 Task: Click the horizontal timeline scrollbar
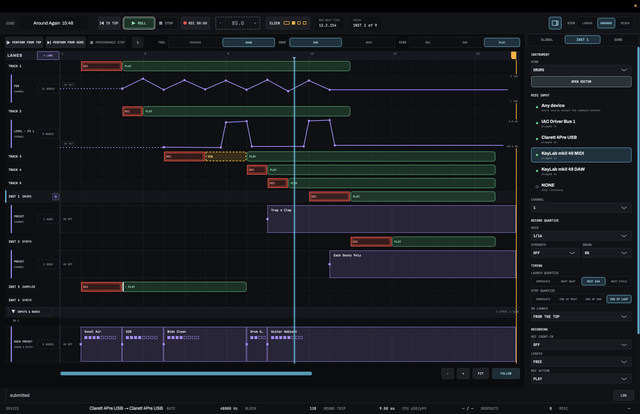click(186, 374)
